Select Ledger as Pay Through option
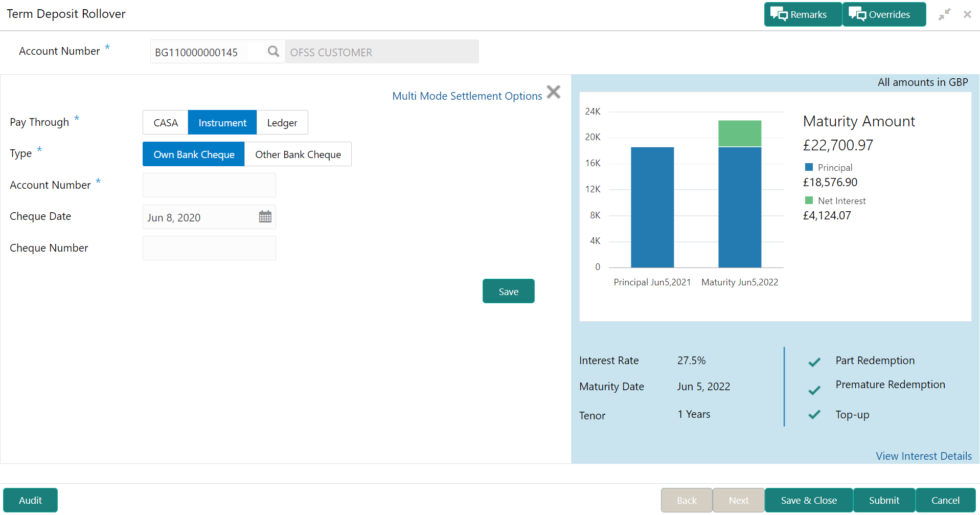This screenshot has width=980, height=515. pos(282,122)
